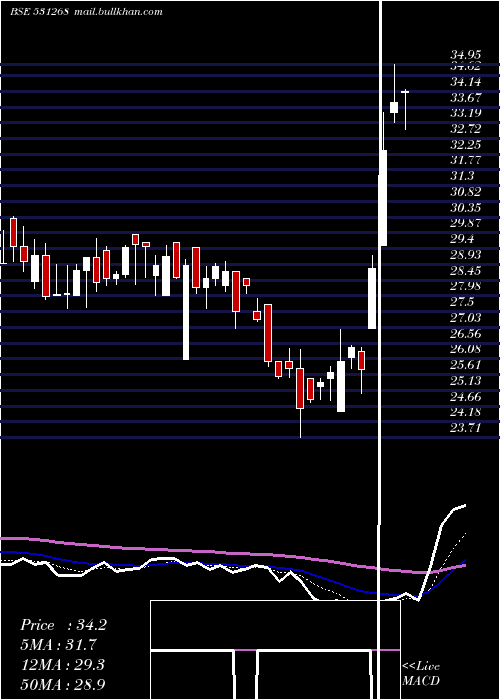The width and height of the screenshot is (500, 700).
Task: Click the 34.95 price axis label
Action: (466, 55)
